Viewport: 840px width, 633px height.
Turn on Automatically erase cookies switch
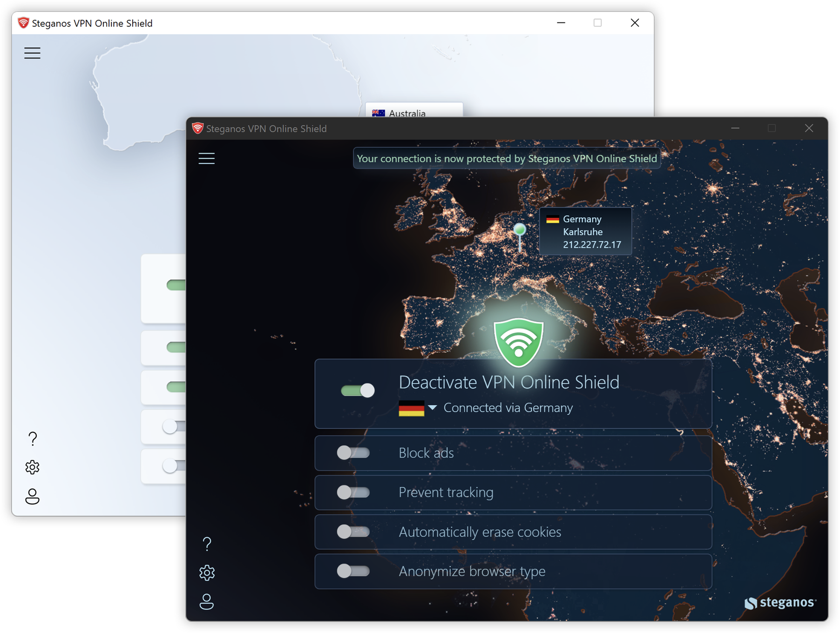(x=353, y=532)
